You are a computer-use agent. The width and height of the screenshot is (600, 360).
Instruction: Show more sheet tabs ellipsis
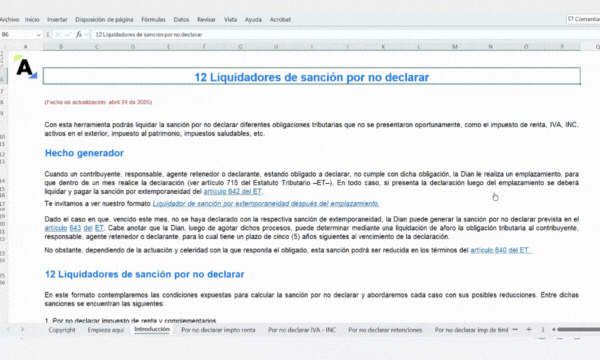[515, 329]
